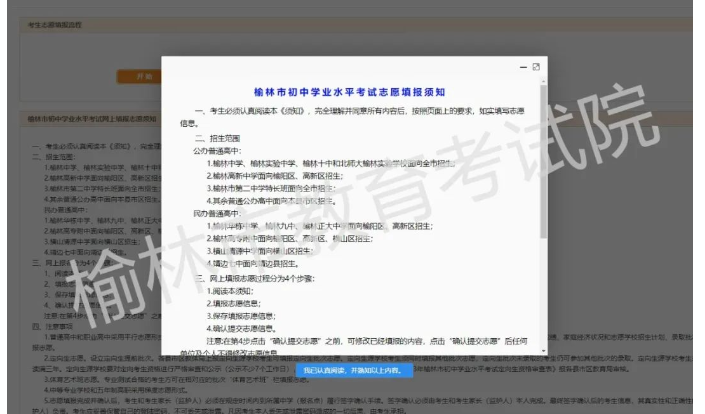The width and height of the screenshot is (705, 414).
Task: Click the background heading 四、注意事项
Action: [52, 327]
